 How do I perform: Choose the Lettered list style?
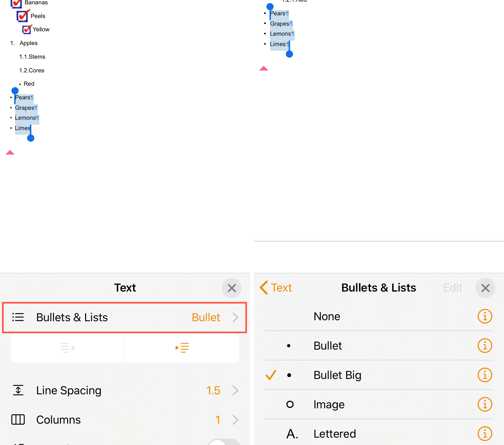pos(334,434)
